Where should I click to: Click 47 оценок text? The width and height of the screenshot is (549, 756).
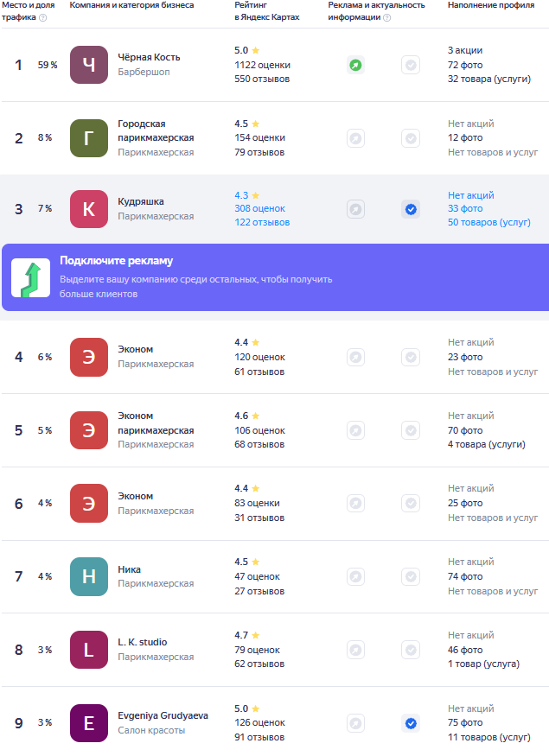[x=257, y=576]
